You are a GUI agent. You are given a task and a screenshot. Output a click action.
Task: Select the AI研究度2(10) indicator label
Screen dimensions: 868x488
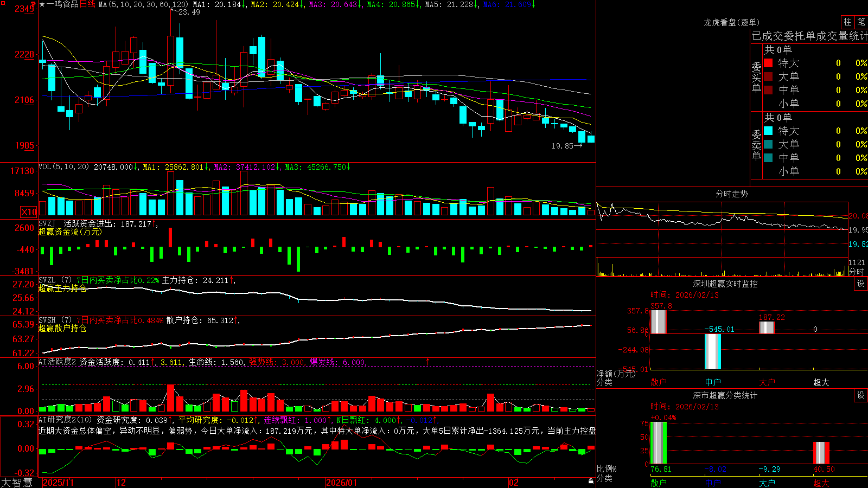click(x=65, y=420)
